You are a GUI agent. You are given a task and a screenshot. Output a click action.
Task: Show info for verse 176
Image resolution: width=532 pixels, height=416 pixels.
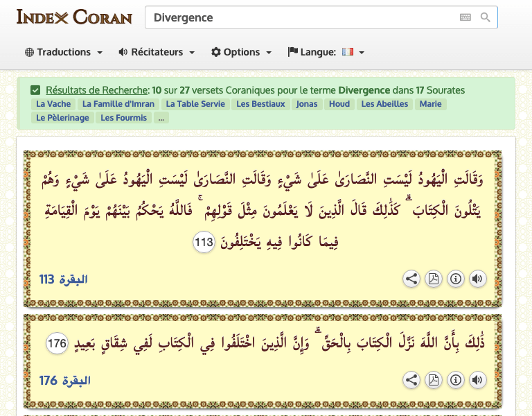point(455,380)
